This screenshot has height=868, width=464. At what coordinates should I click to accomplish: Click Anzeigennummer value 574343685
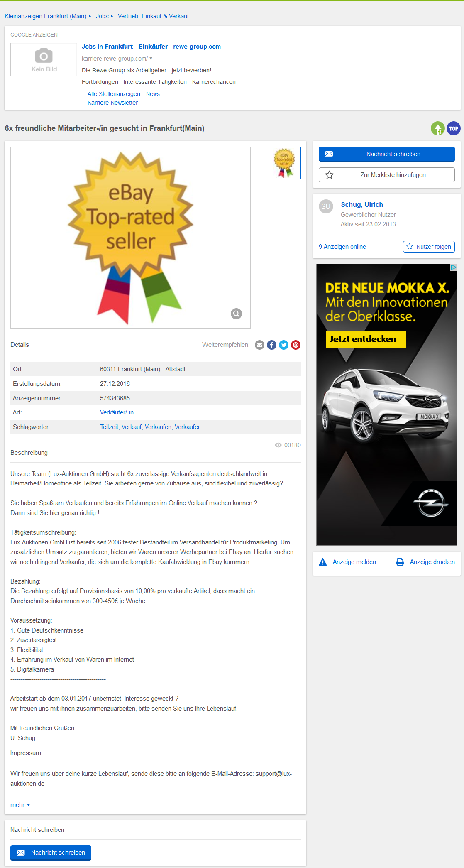point(115,398)
